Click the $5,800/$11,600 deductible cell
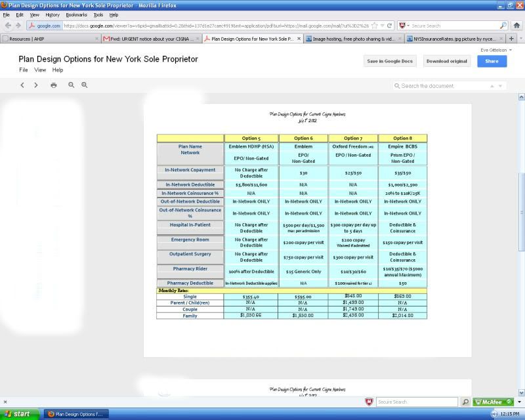 click(251, 185)
